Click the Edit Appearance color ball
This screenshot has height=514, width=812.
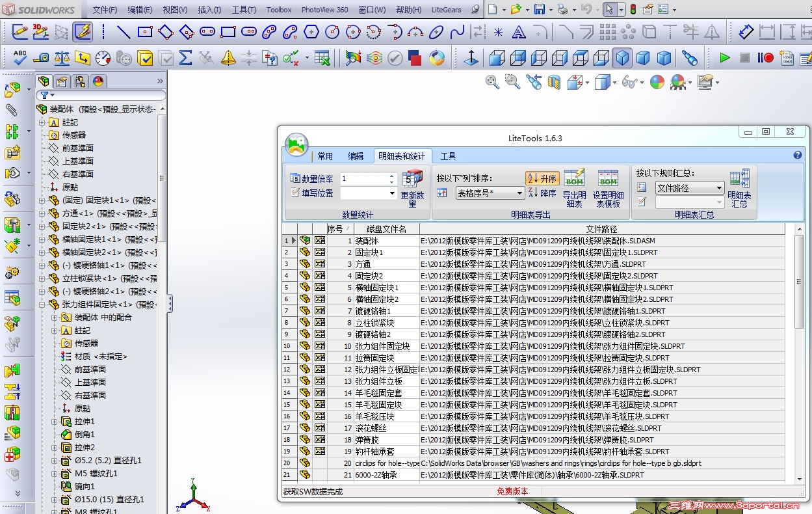657,82
